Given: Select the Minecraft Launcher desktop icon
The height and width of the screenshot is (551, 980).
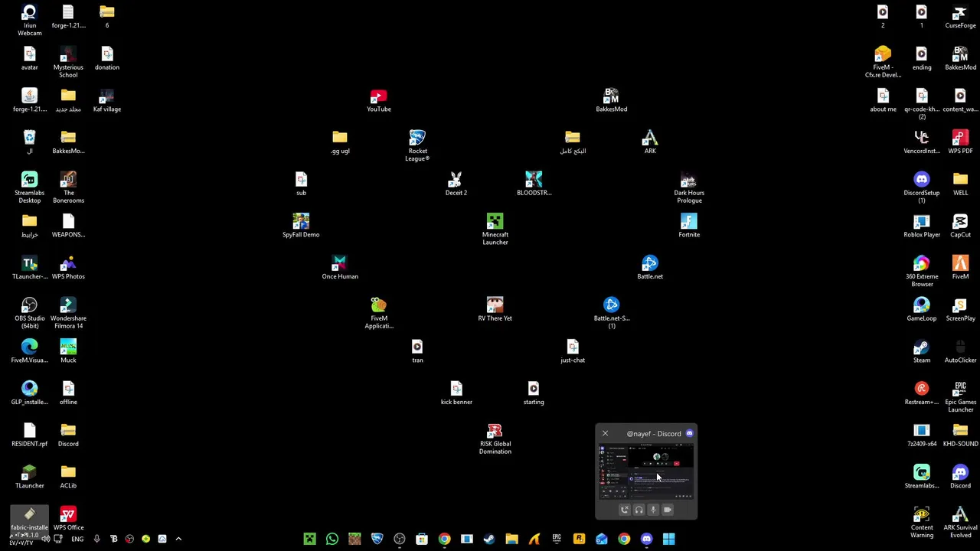Looking at the screenshot, I should pos(495,230).
